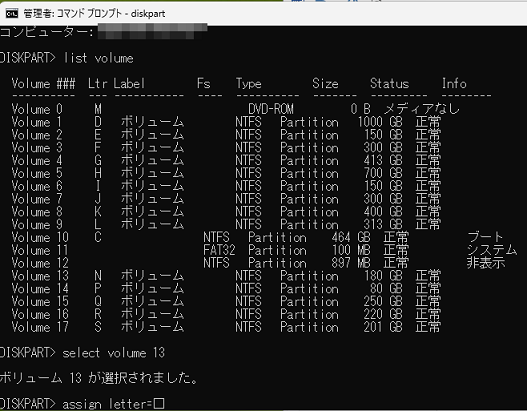Screen dimensions: 527x411
Task: Click 'Volume 16' row label
Action: pyautogui.click(x=40, y=314)
